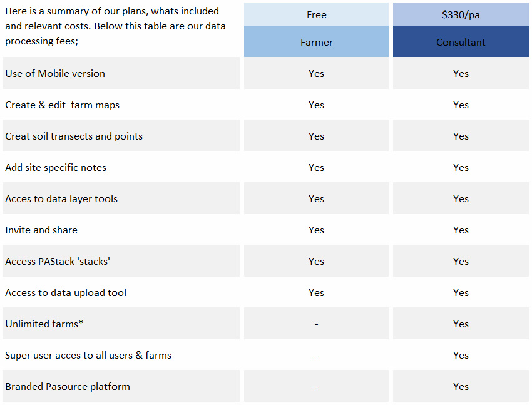Click the 'Create & edit farm maps' label

tap(62, 105)
